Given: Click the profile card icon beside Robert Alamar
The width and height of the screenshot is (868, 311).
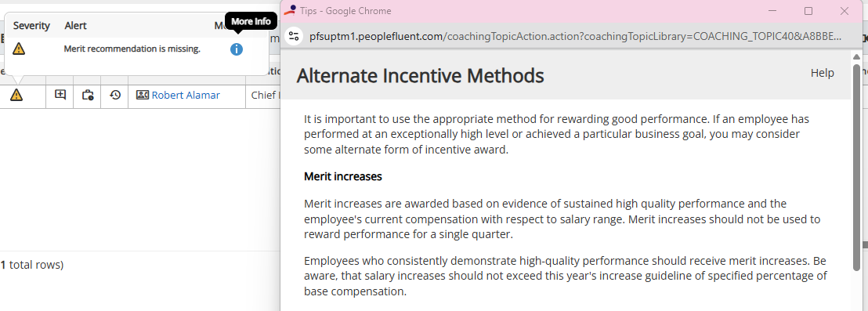Looking at the screenshot, I should (143, 96).
